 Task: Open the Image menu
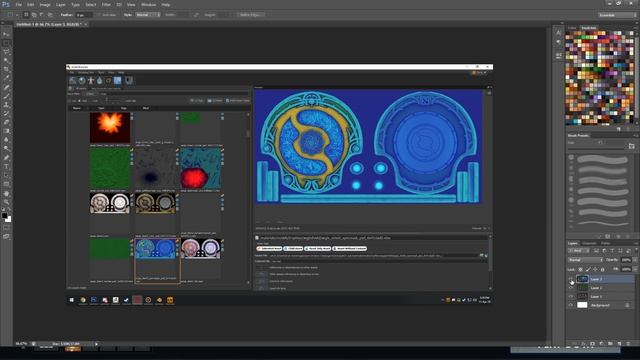click(x=45, y=4)
